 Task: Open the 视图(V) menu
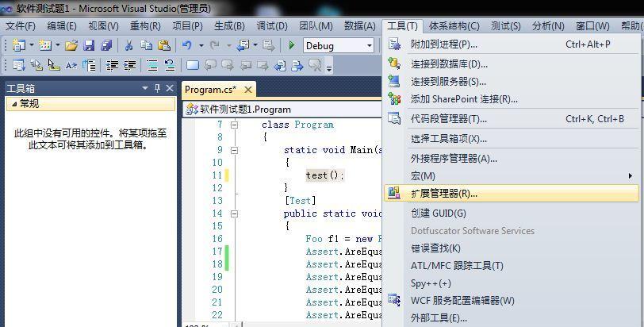tap(103, 26)
